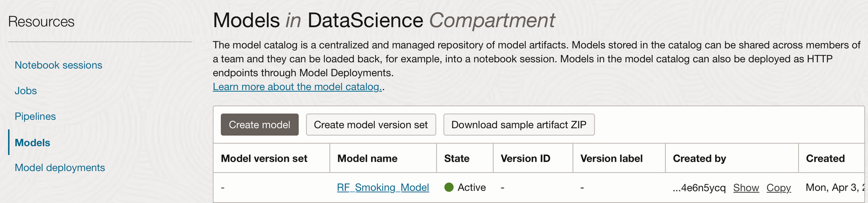Copy the Created by OCID
Viewport: 868px width, 203px height.
(778, 188)
